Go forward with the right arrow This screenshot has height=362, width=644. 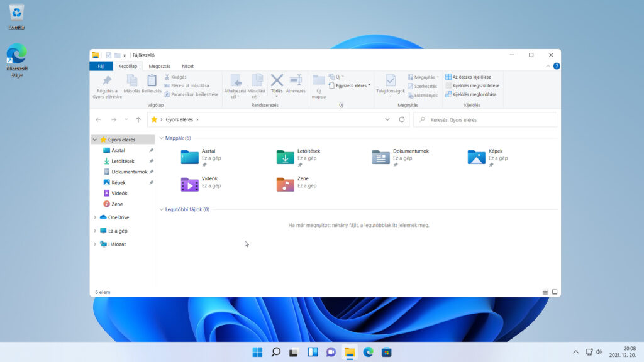(114, 120)
